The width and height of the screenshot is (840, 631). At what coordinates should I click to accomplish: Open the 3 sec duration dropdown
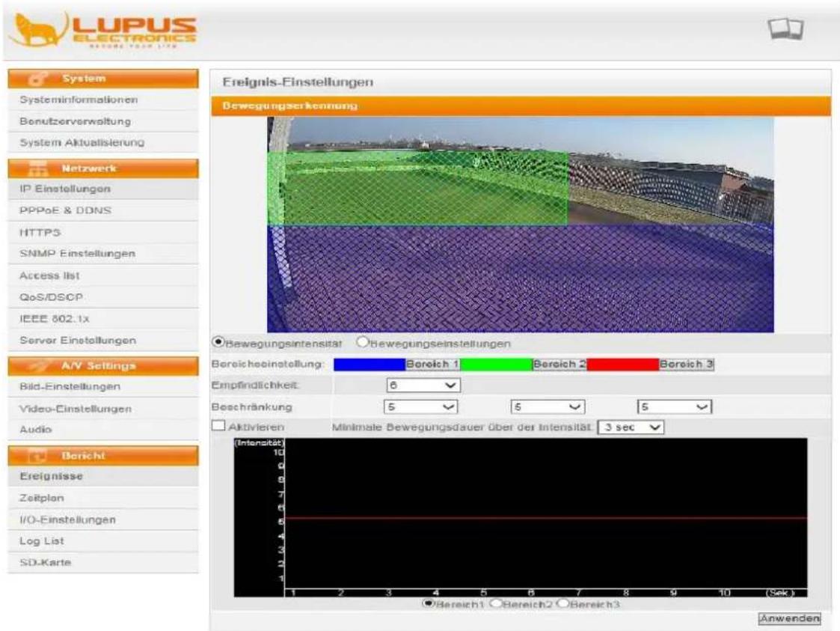pos(631,427)
